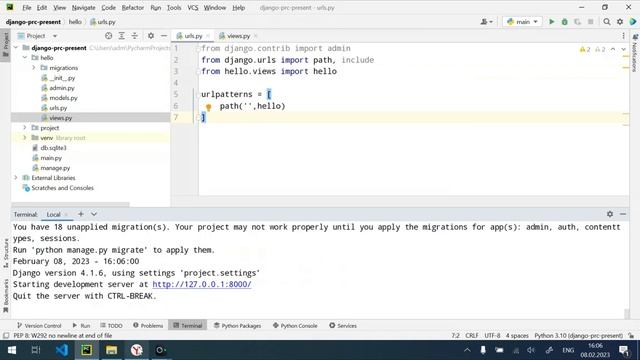Open TODO tool window
The height and width of the screenshot is (360, 640).
(111, 325)
